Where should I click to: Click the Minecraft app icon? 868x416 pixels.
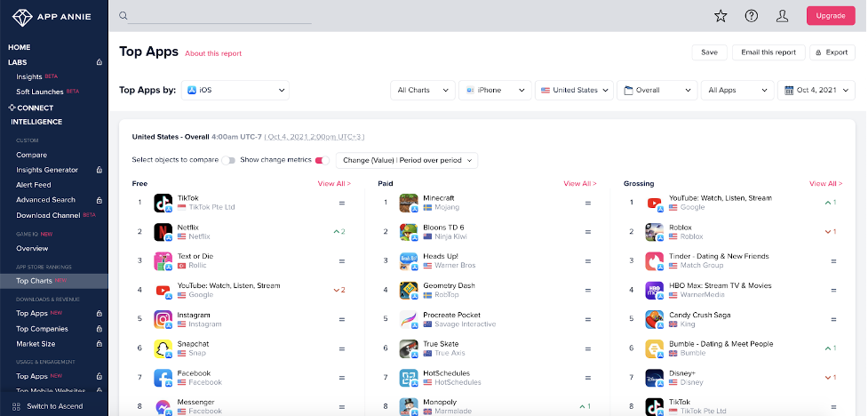click(409, 203)
